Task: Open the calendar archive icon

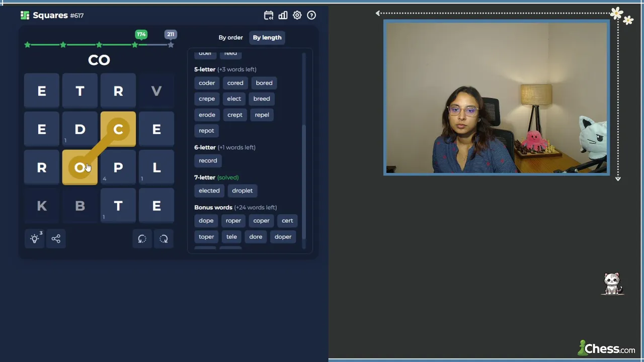Action: point(269,16)
